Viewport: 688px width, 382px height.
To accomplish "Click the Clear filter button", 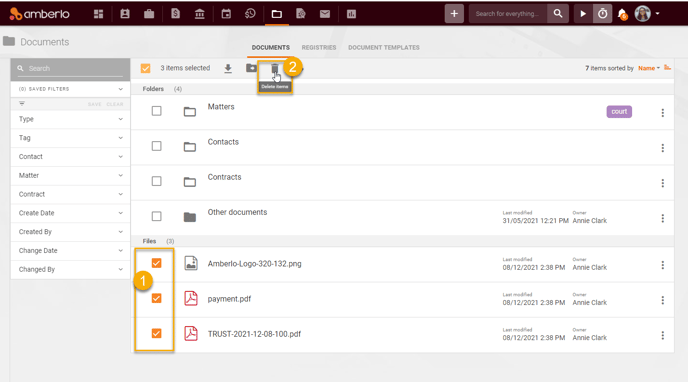I will click(x=115, y=104).
